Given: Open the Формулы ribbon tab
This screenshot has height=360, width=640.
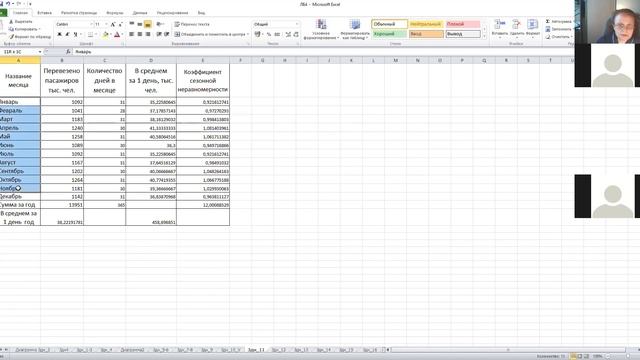Looking at the screenshot, I should point(115,13).
